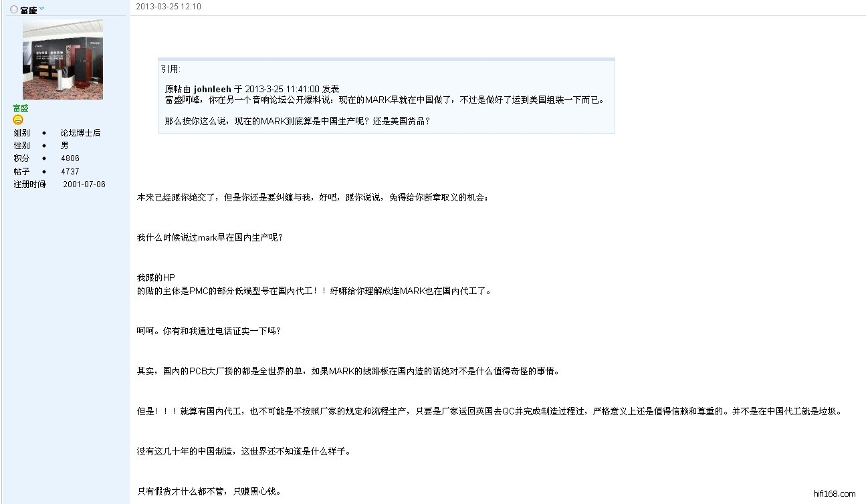Click the bold 富盛 username in the header
This screenshot has width=866, height=504.
[x=28, y=10]
